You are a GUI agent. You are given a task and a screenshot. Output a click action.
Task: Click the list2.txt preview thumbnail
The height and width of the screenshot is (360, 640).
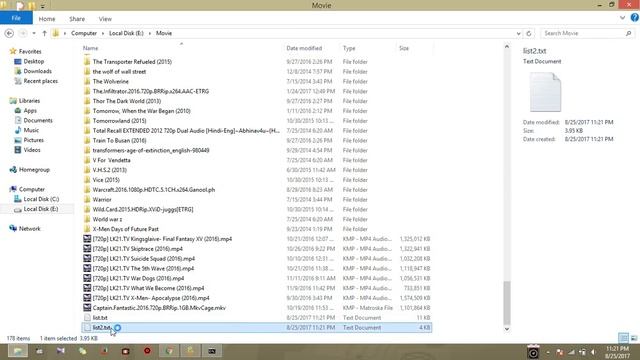tap(545, 92)
